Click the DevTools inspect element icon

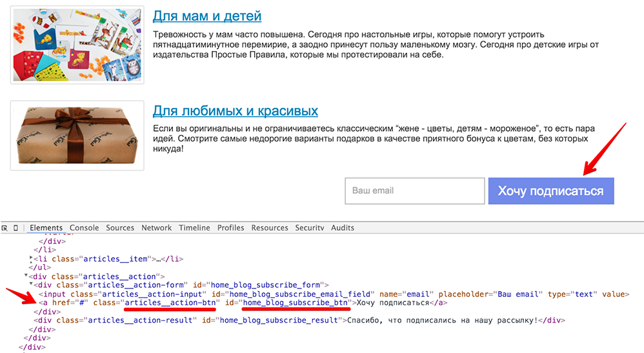(x=5, y=228)
